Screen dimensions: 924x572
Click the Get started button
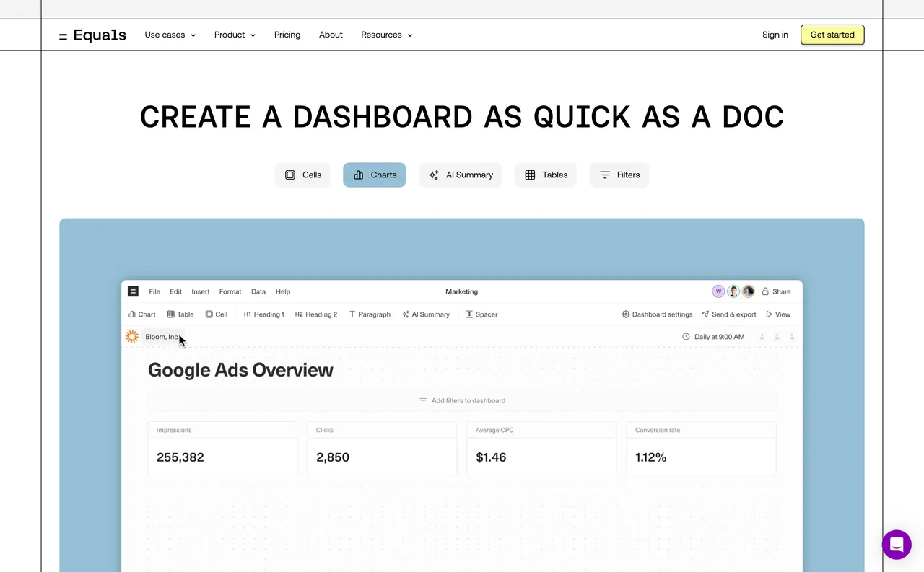pyautogui.click(x=832, y=35)
